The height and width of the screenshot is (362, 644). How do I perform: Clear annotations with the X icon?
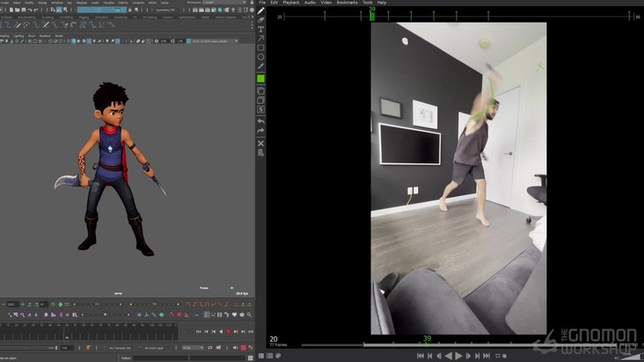click(261, 143)
